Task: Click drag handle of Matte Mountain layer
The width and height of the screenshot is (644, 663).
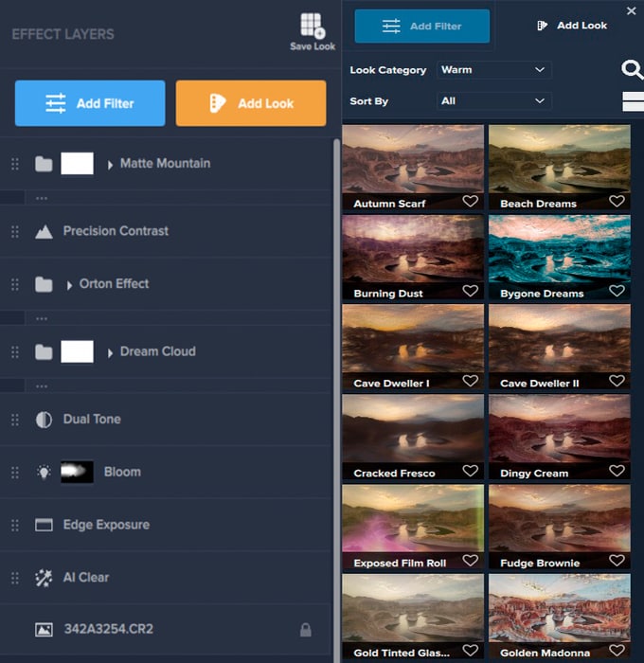Action: (15, 164)
